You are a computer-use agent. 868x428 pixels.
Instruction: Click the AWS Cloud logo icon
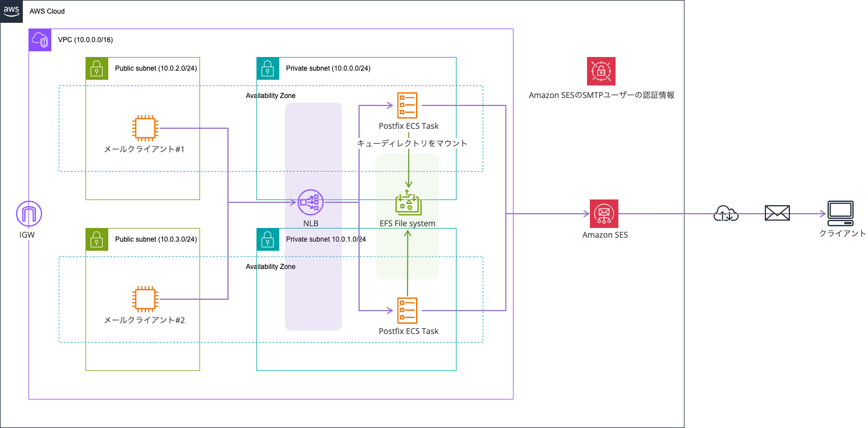click(x=11, y=11)
